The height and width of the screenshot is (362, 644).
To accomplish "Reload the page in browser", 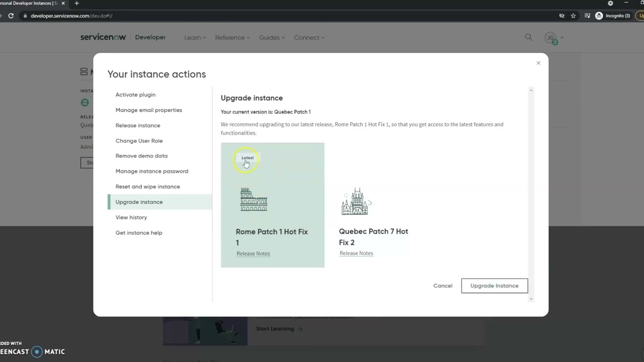I will [x=11, y=16].
